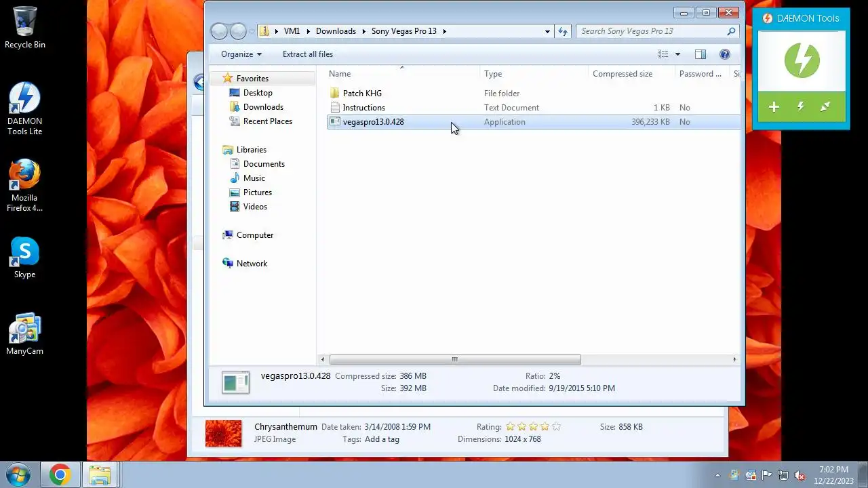This screenshot has height=488, width=868.
Task: Sort by the Name column header
Action: coord(402,74)
